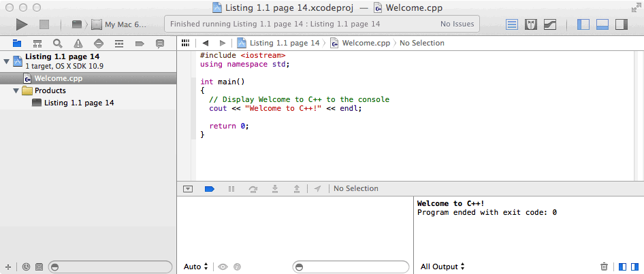This screenshot has height=274, width=644.
Task: Hide the debug area with disclosure button
Action: point(188,189)
